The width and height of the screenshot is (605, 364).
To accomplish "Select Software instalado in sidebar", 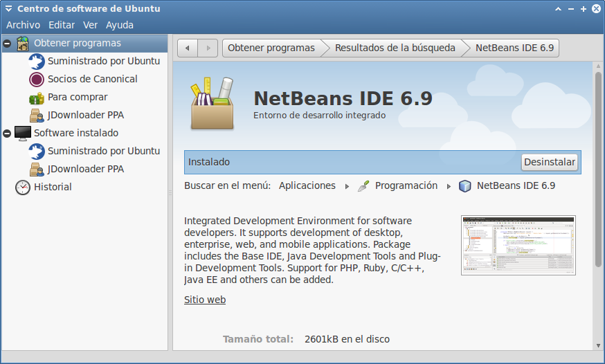I will coord(76,133).
